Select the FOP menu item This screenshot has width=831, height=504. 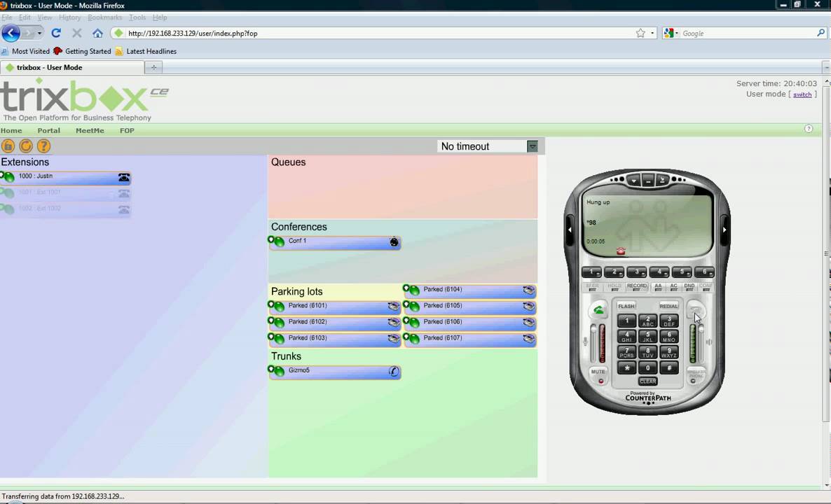click(127, 131)
